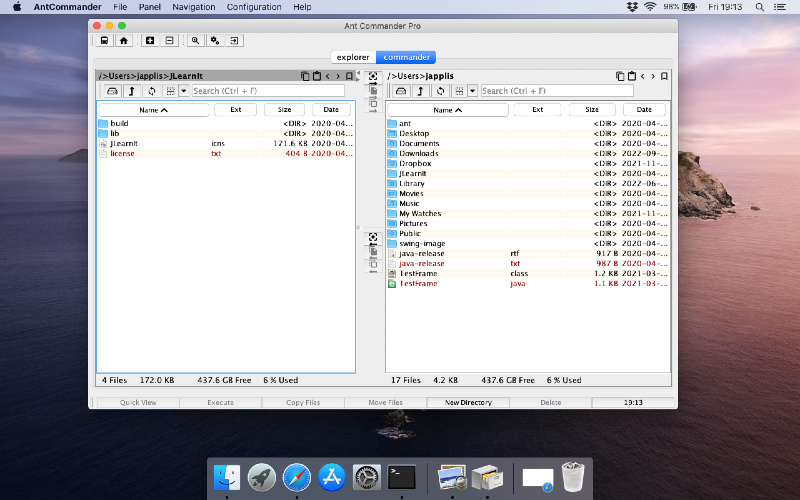Navigate back arrow in right panel header
Image resolution: width=800 pixels, height=500 pixels.
point(643,76)
